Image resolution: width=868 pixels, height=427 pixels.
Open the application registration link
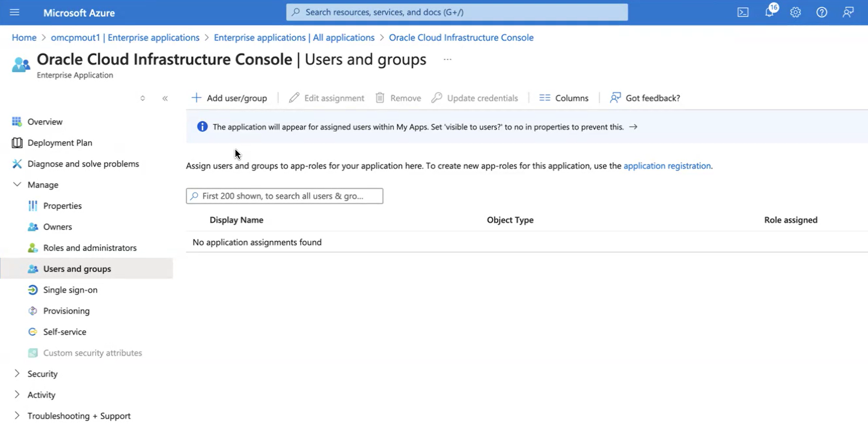point(667,165)
